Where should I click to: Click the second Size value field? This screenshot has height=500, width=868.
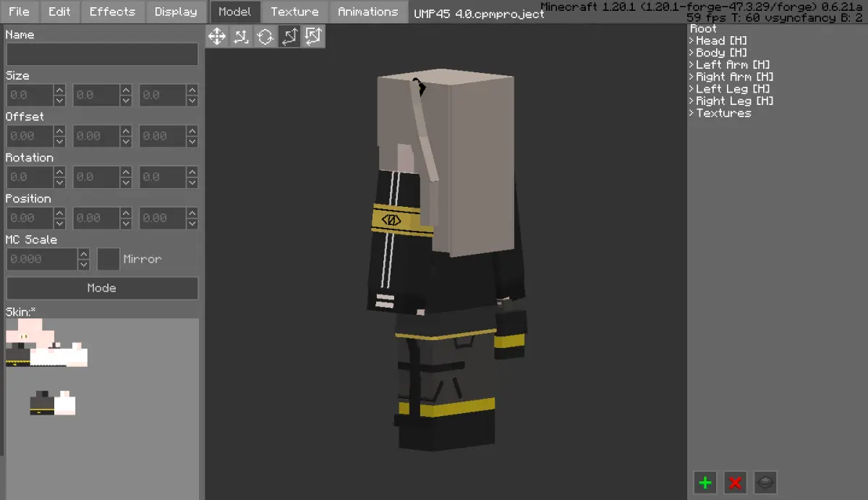pyautogui.click(x=96, y=96)
